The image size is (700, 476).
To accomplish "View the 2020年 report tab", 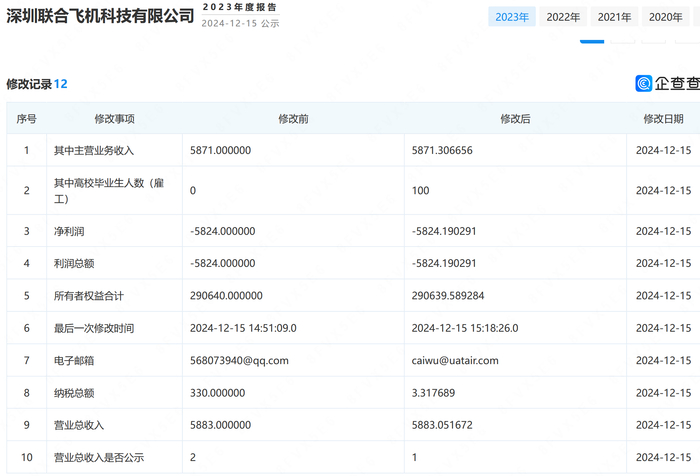I will (665, 17).
